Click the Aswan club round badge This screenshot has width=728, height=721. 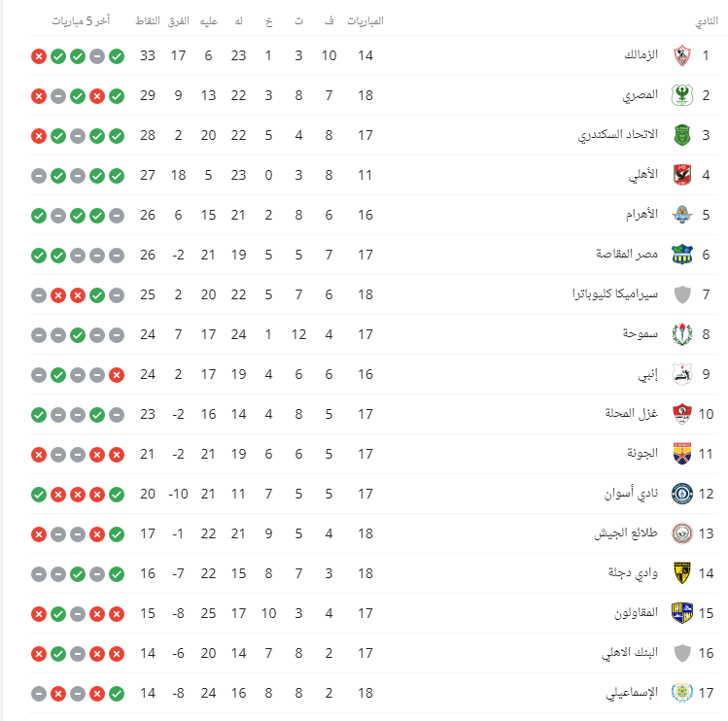pos(682,494)
